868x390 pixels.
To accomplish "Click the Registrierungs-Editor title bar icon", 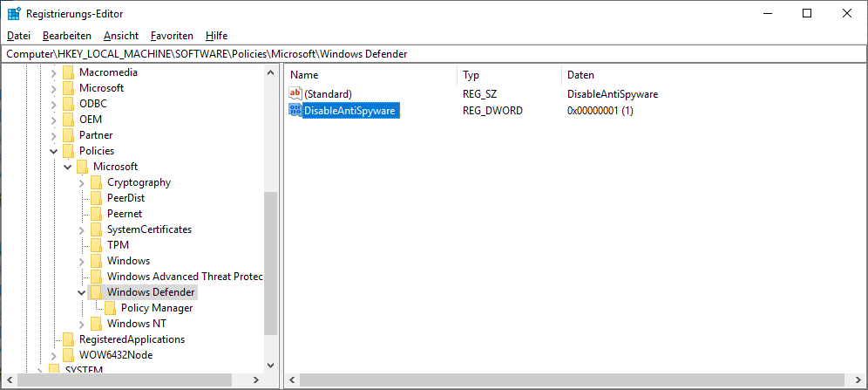I will [x=14, y=14].
